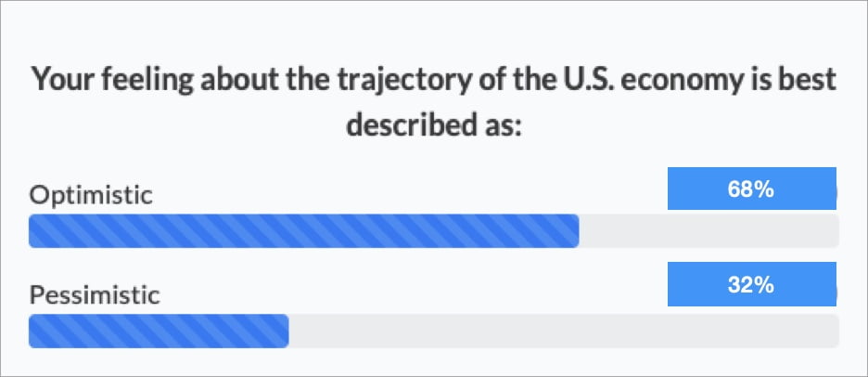The height and width of the screenshot is (377, 868).
Task: Click the word "Your" starting the question
Action: (x=57, y=81)
